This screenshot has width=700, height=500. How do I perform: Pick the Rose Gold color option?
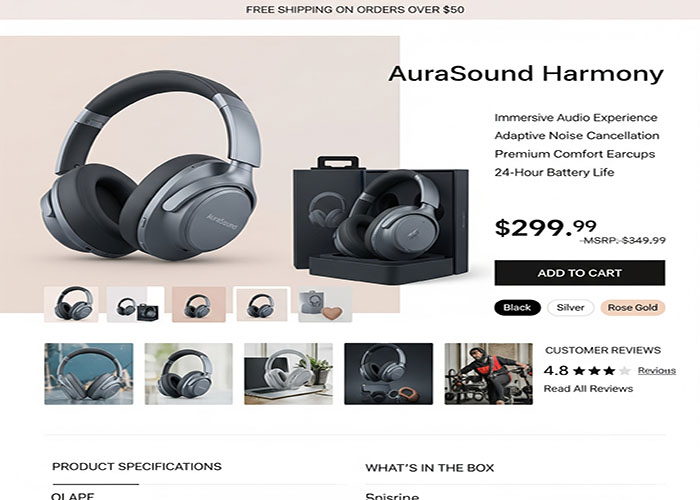[x=633, y=308]
